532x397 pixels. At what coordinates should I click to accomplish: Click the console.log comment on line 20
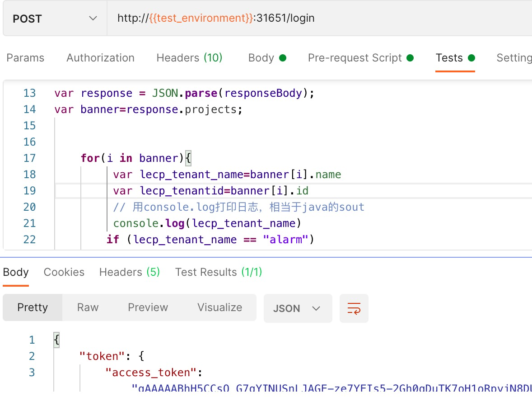238,207
